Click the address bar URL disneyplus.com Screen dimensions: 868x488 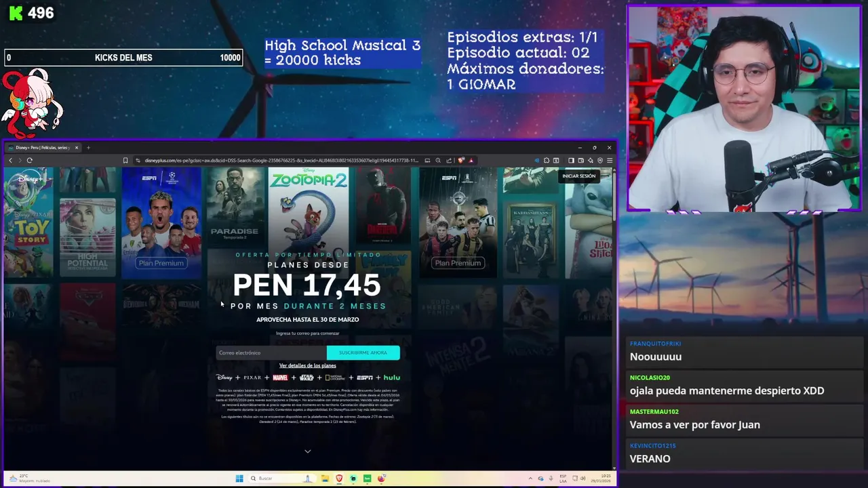tap(281, 161)
